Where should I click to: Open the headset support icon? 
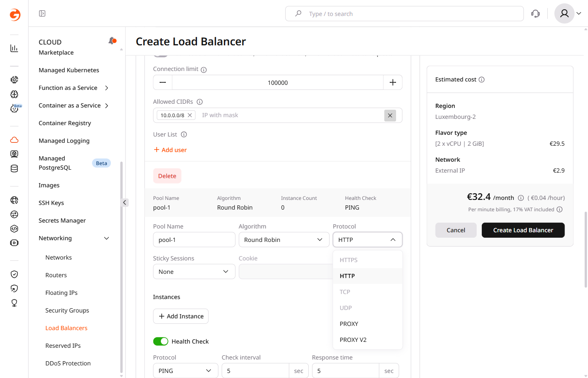pyautogui.click(x=535, y=13)
